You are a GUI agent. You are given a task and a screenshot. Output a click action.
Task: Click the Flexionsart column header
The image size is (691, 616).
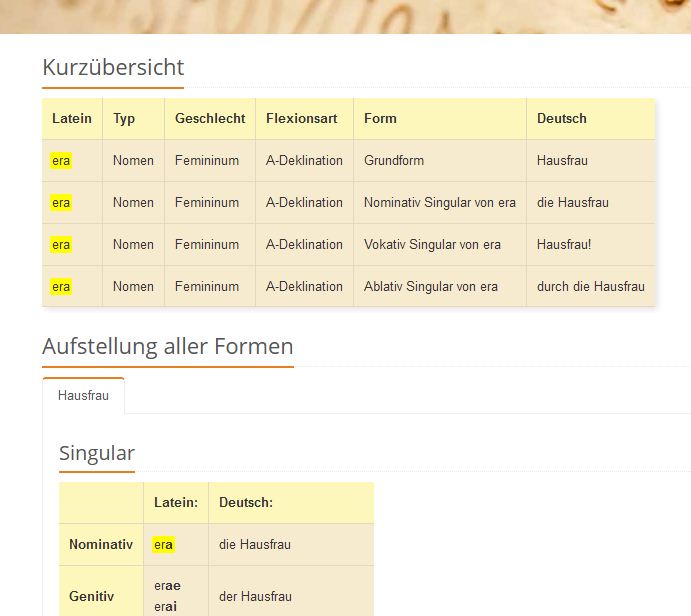(302, 118)
